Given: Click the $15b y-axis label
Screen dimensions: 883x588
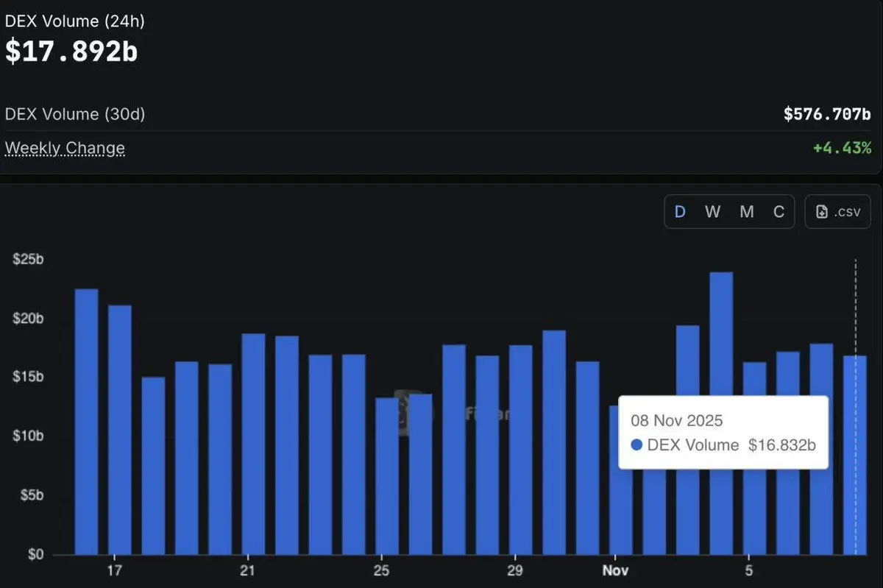Looking at the screenshot, I should pos(28,377).
